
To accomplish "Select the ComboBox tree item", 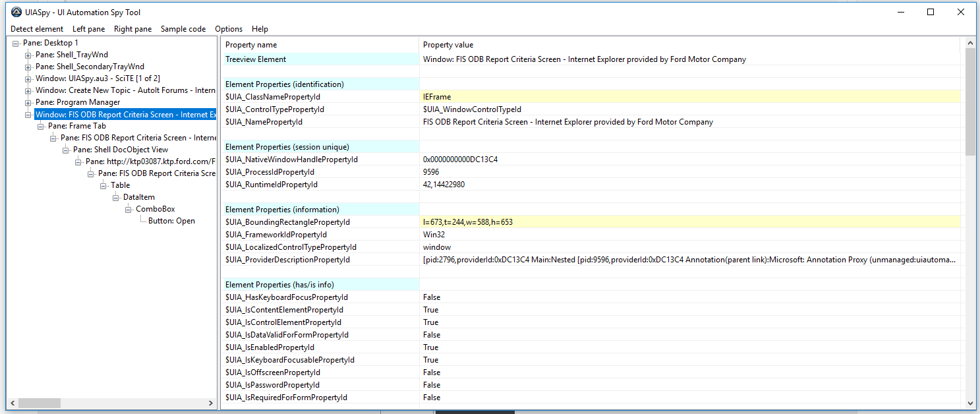I will point(156,209).
